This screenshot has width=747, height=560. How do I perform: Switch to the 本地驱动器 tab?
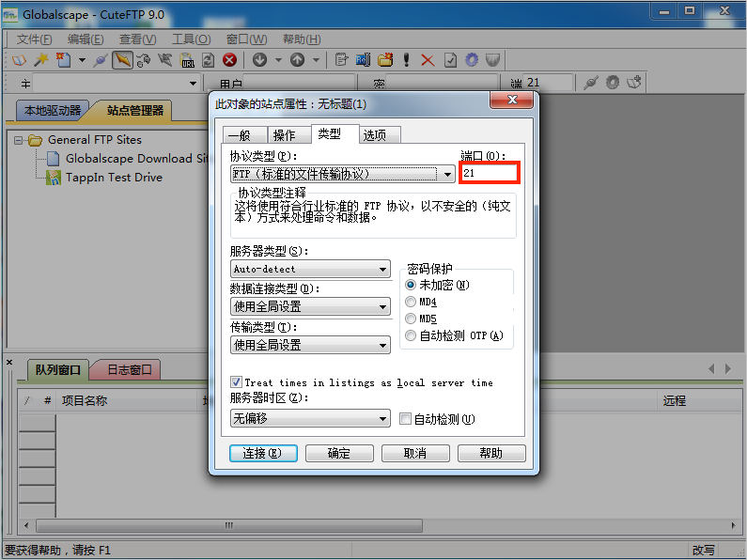(53, 111)
